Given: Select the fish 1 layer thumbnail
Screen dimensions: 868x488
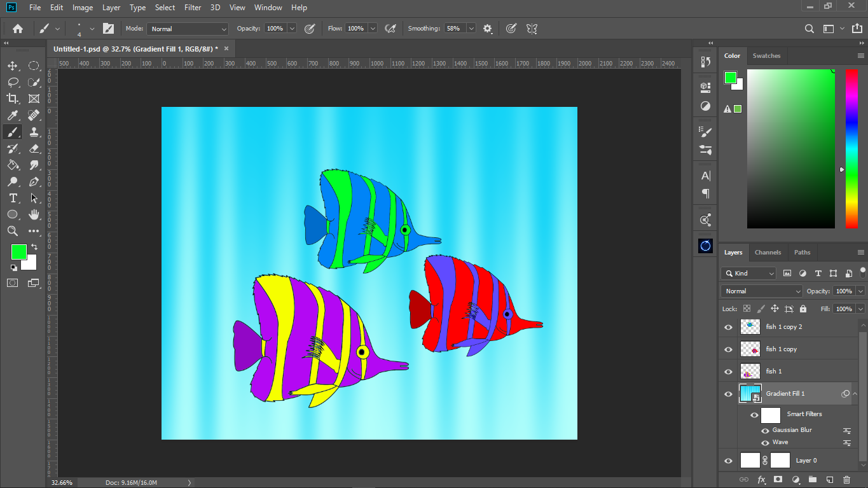Looking at the screenshot, I should point(750,372).
